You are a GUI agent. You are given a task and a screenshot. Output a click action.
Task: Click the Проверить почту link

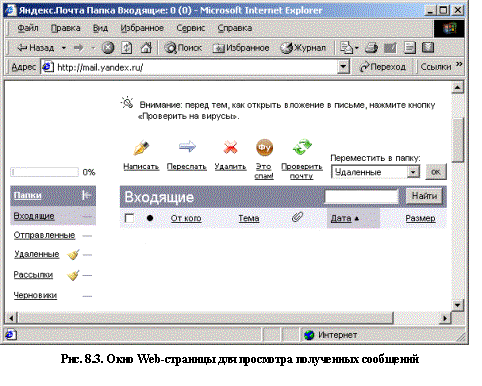(302, 171)
